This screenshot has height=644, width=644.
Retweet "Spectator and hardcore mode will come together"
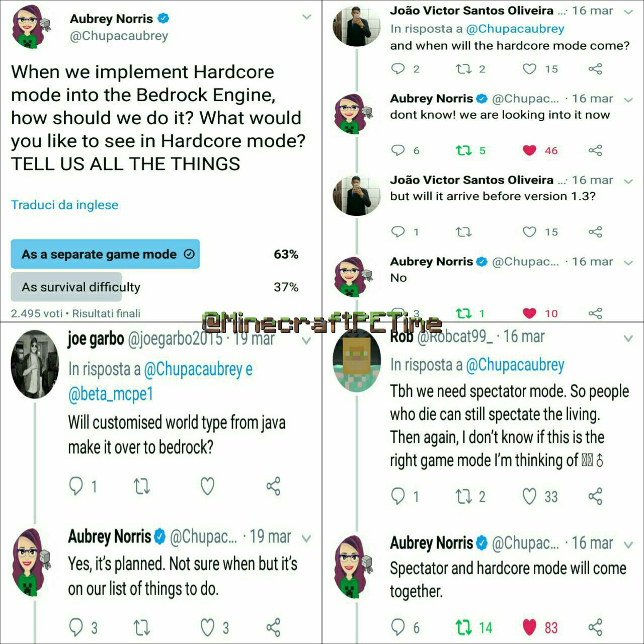(463, 627)
